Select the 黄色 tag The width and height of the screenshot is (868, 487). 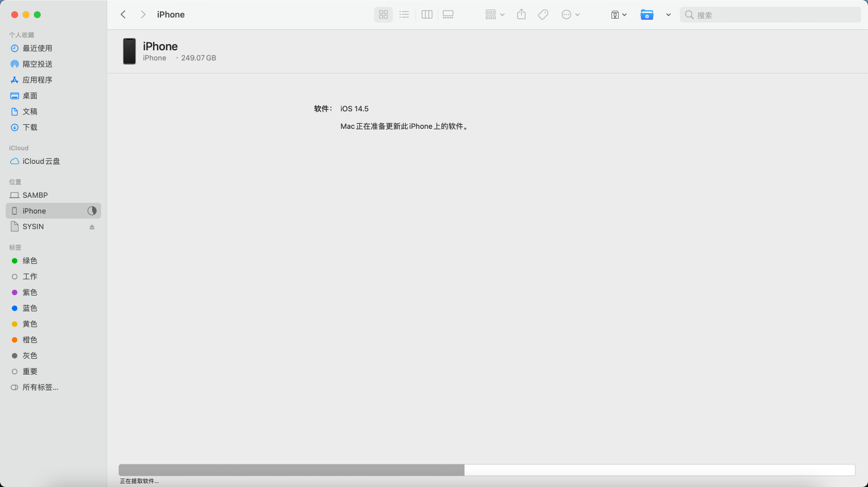pos(53,324)
